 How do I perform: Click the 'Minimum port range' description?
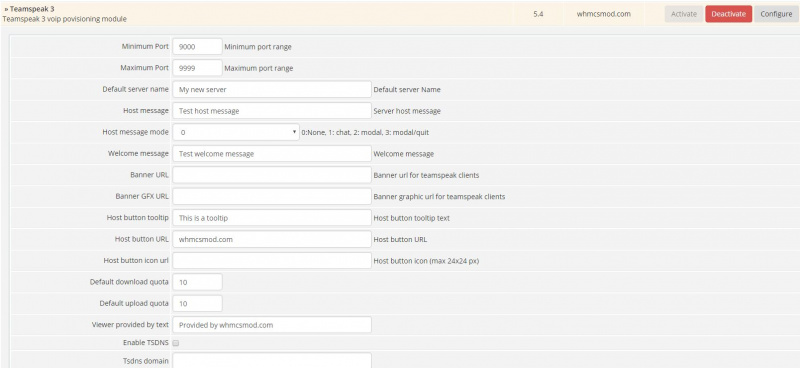pos(258,46)
